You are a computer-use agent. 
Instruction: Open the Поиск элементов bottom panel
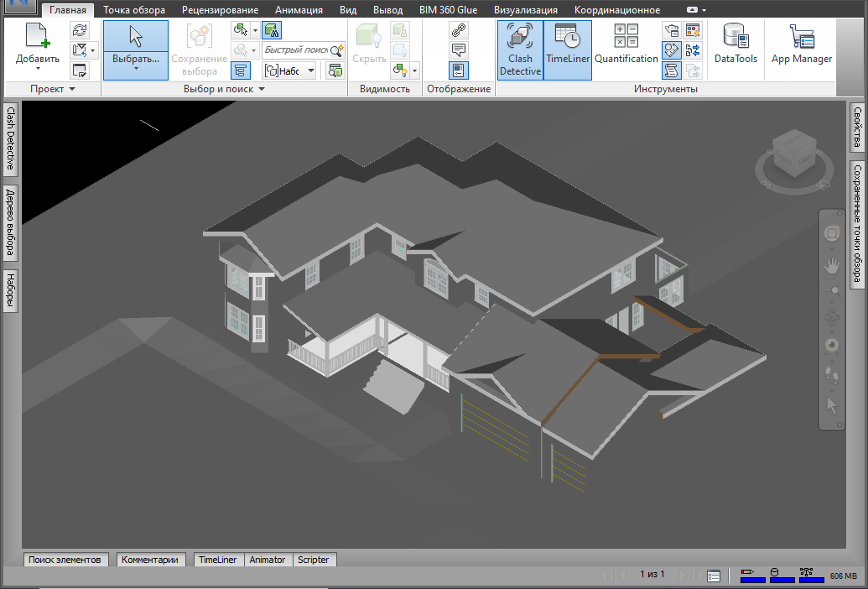tap(65, 560)
